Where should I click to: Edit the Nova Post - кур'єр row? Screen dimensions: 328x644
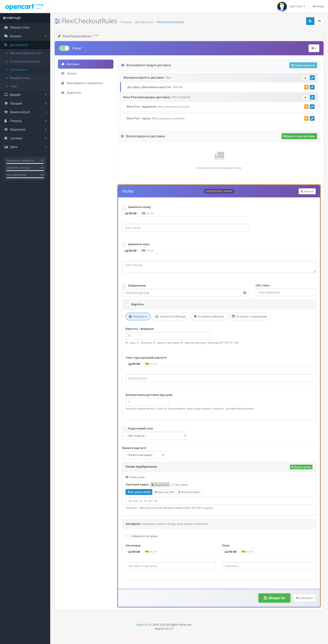(x=312, y=118)
